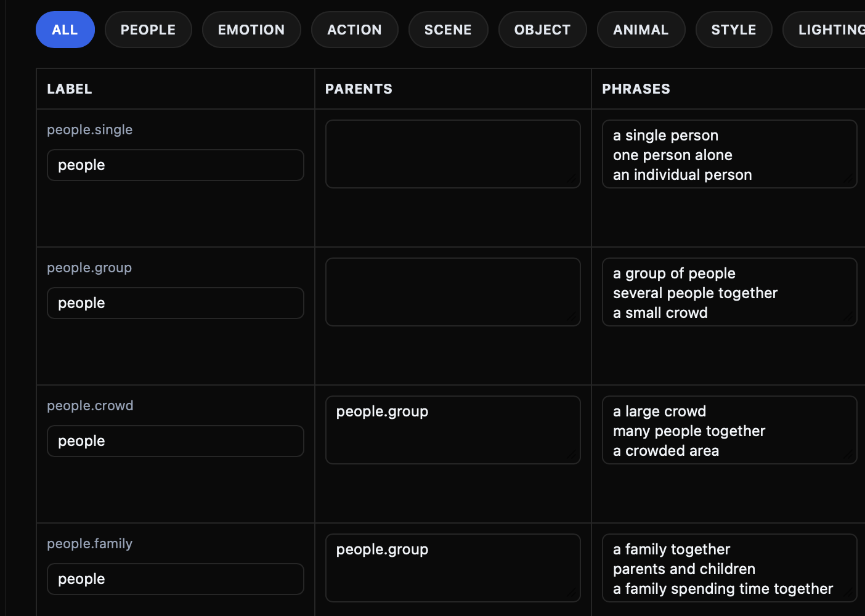Screen dimensions: 865x616
Task: Click the category field under people.single
Action: click(175, 165)
